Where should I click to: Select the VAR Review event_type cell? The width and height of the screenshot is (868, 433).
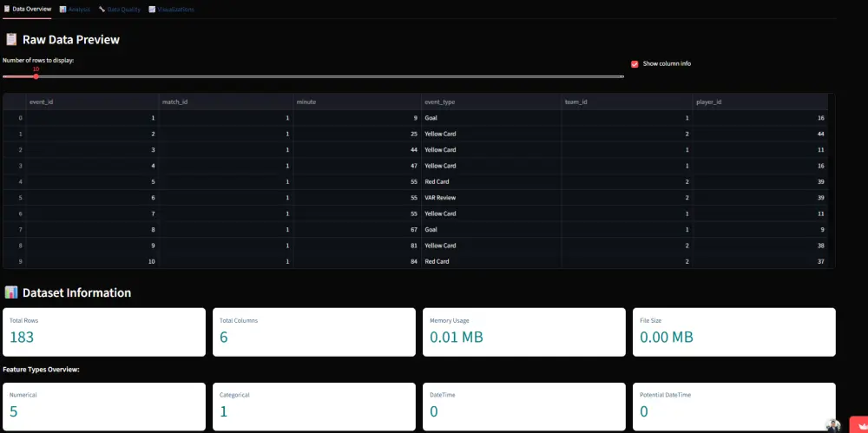491,198
